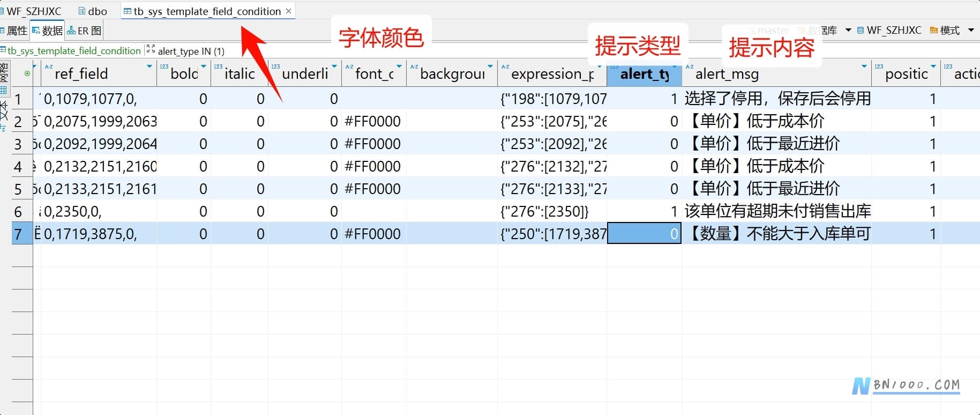Select the positic column header
Image resolution: width=980 pixels, height=415 pixels.
(x=907, y=74)
